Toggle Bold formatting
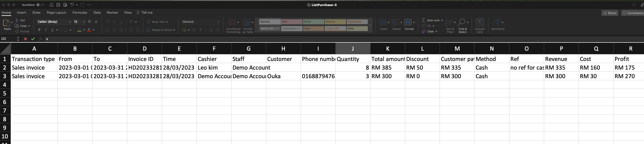Viewport: 644px width, 144px height. (x=39, y=30)
